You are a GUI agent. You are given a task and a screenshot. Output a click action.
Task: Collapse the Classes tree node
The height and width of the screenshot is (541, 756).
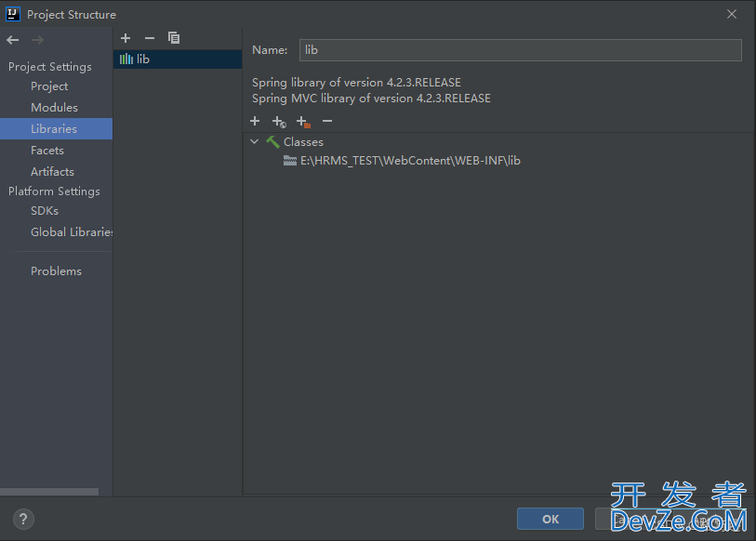click(x=255, y=142)
